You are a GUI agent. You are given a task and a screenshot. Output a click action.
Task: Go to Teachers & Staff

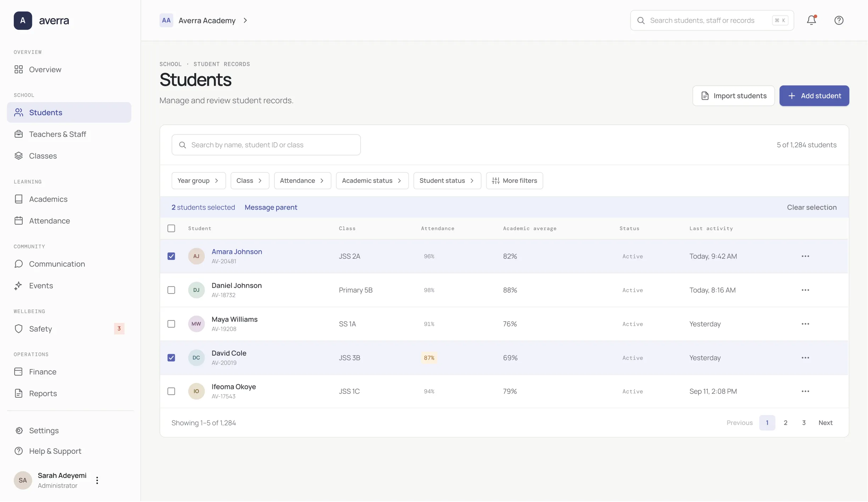[69, 134]
